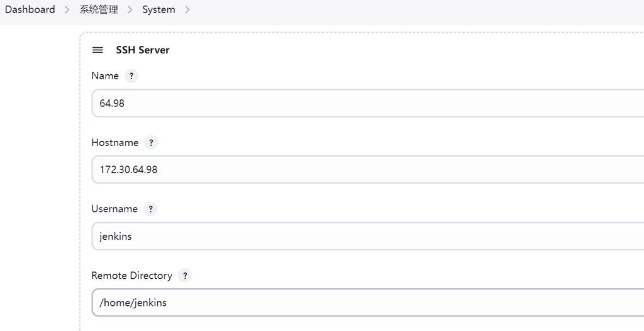The height and width of the screenshot is (331, 644).
Task: Expand chevron after Dashboard breadcrumb
Action: (67, 9)
